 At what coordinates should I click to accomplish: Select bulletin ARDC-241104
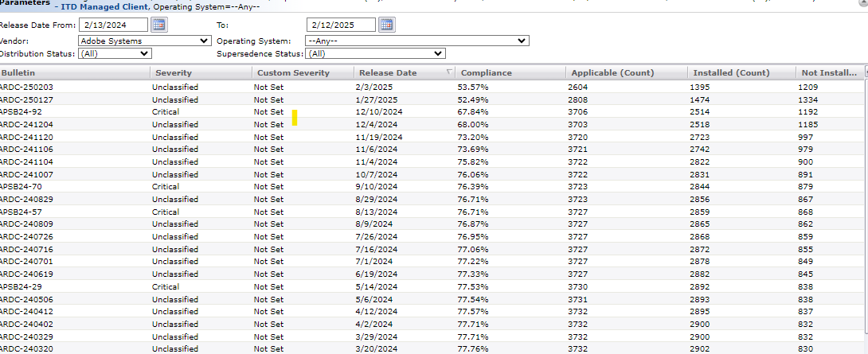[x=26, y=161]
